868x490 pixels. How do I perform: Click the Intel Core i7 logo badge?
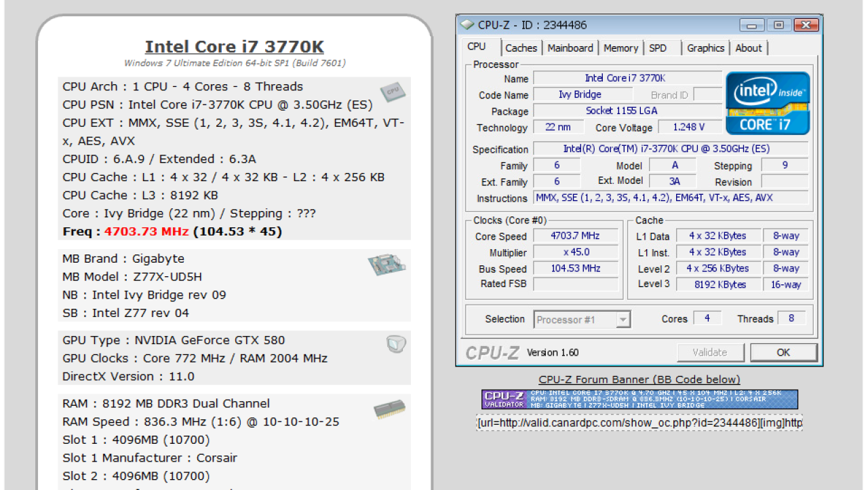[x=768, y=103]
